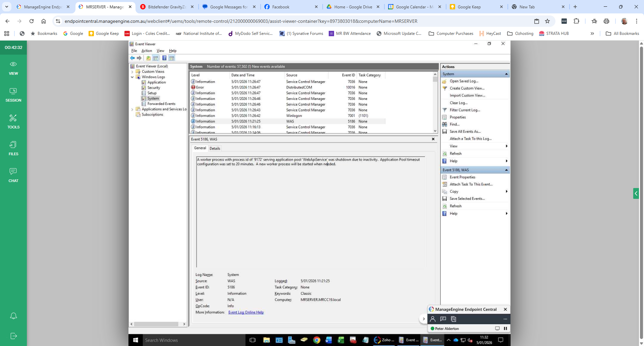Open Task View in the remote taskbar

coord(253,340)
